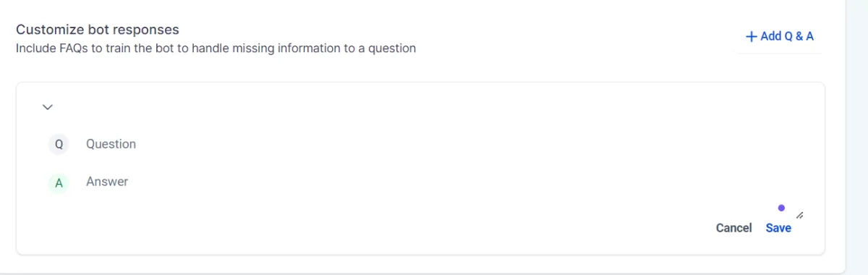Click the purple dot indicator above Save
Viewport: 868px width, 275px height.
[781, 208]
